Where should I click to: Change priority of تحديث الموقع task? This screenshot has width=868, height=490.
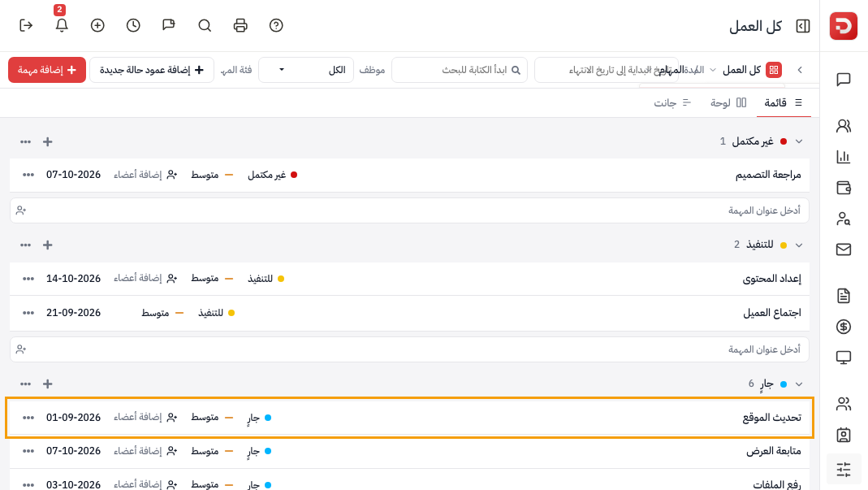point(213,418)
